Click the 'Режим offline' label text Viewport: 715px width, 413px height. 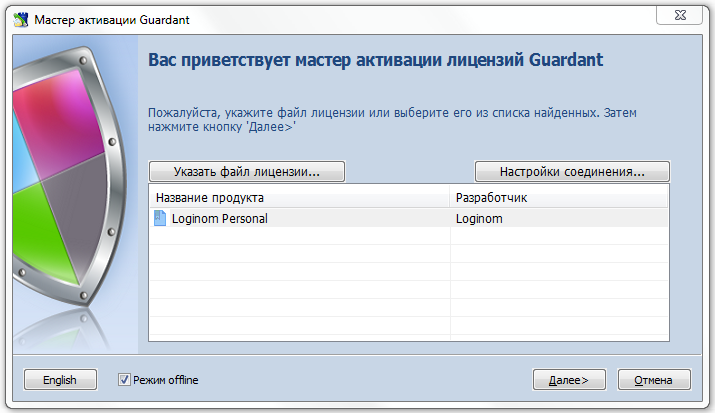166,380
